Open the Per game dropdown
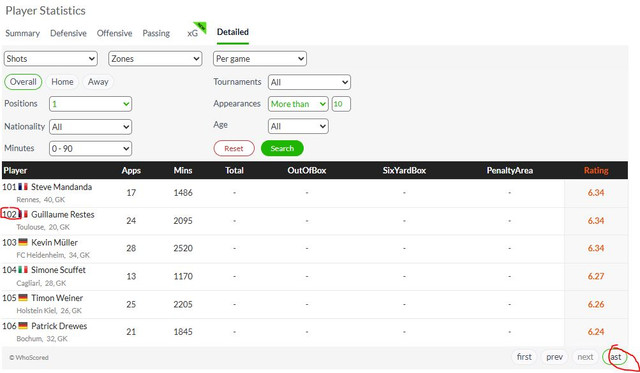The image size is (640, 373). pyautogui.click(x=260, y=59)
